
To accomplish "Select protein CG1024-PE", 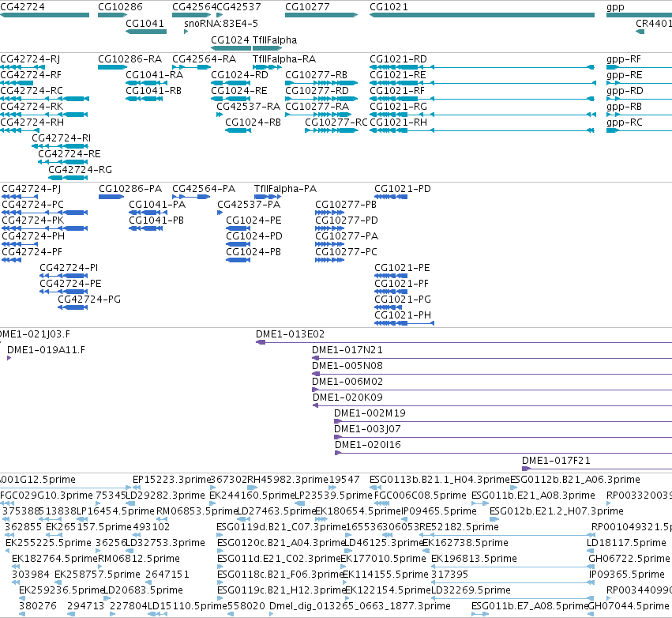I will click(238, 228).
